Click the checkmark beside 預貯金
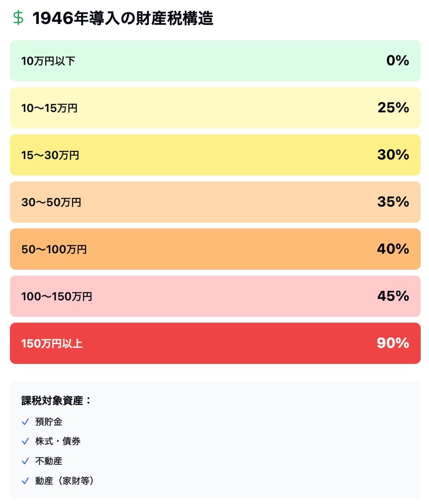Screen dimensions: 429x504 point(25,422)
